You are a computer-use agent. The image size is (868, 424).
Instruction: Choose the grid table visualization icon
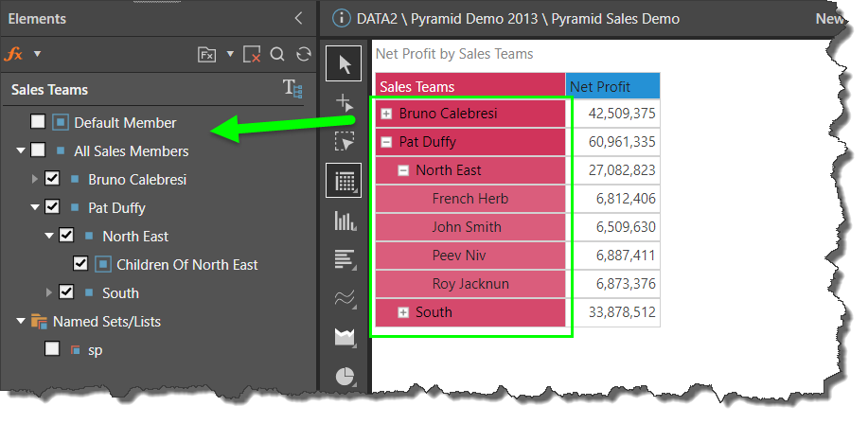point(345,180)
